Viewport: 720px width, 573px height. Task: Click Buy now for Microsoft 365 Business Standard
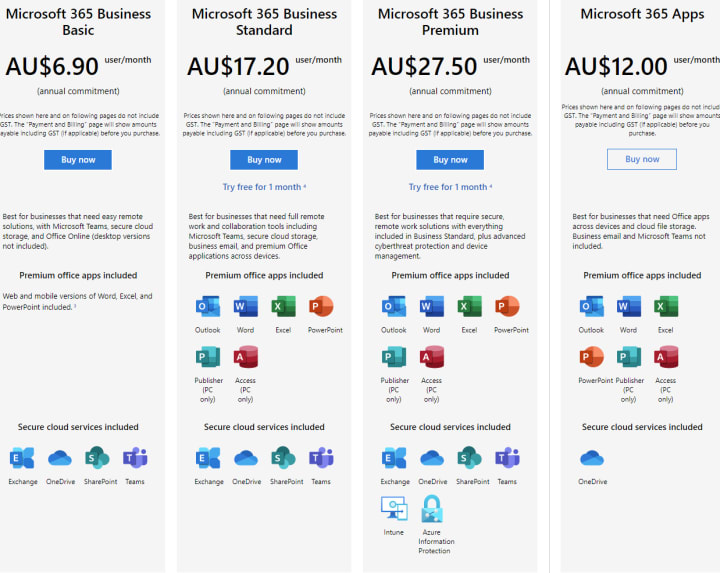(264, 160)
